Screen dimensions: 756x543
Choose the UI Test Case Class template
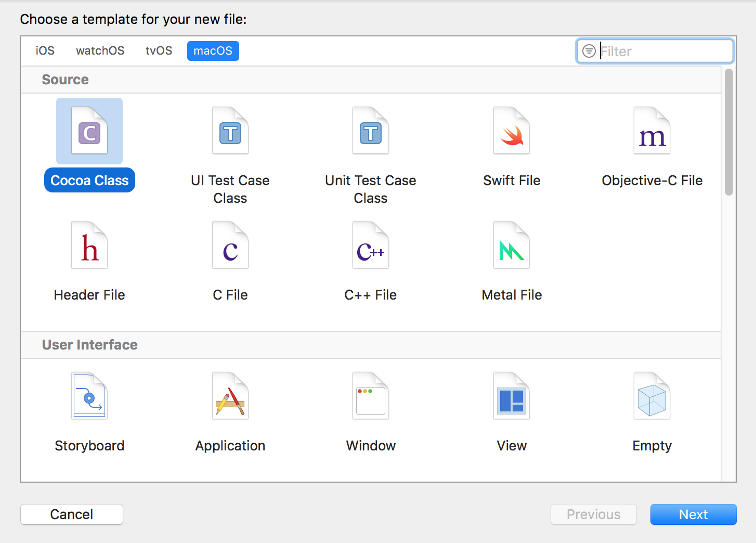[x=230, y=131]
